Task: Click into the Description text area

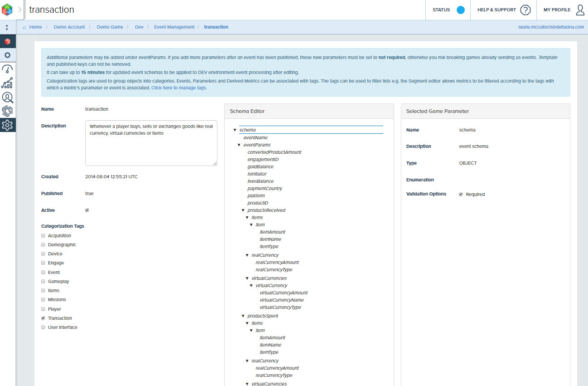Action: click(x=151, y=143)
